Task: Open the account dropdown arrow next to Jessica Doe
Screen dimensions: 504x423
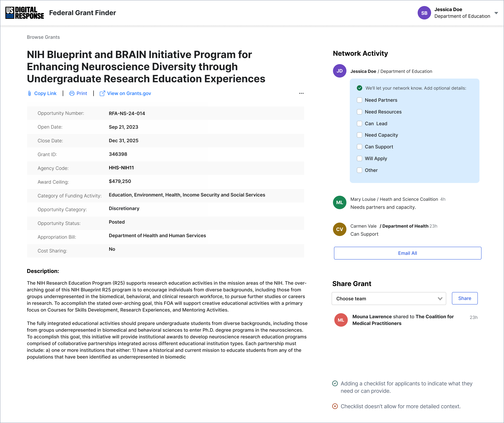Action: pos(496,13)
